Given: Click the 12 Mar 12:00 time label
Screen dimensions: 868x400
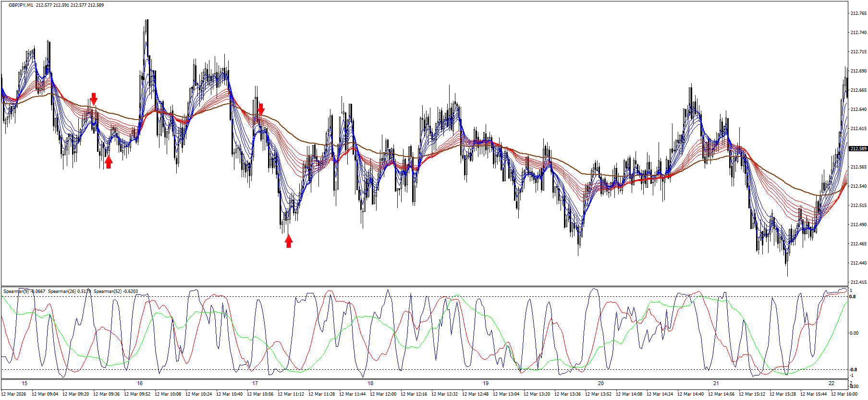Looking at the screenshot, I should pos(383,394).
